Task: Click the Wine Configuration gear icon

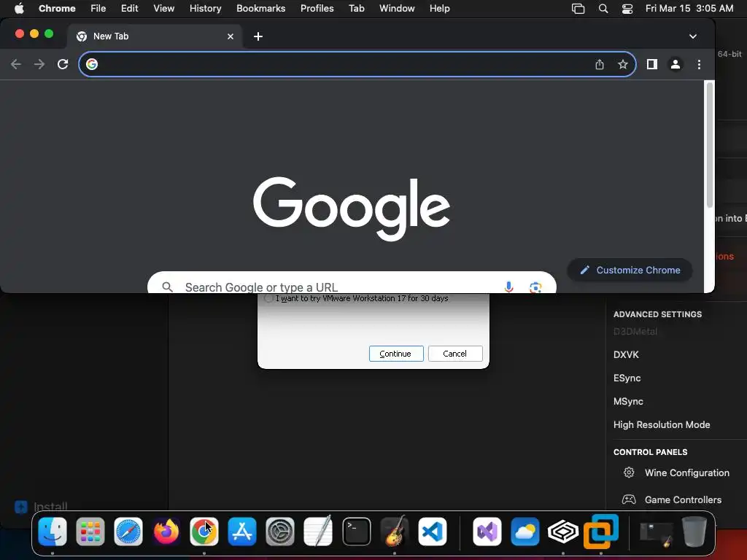Action: point(629,472)
